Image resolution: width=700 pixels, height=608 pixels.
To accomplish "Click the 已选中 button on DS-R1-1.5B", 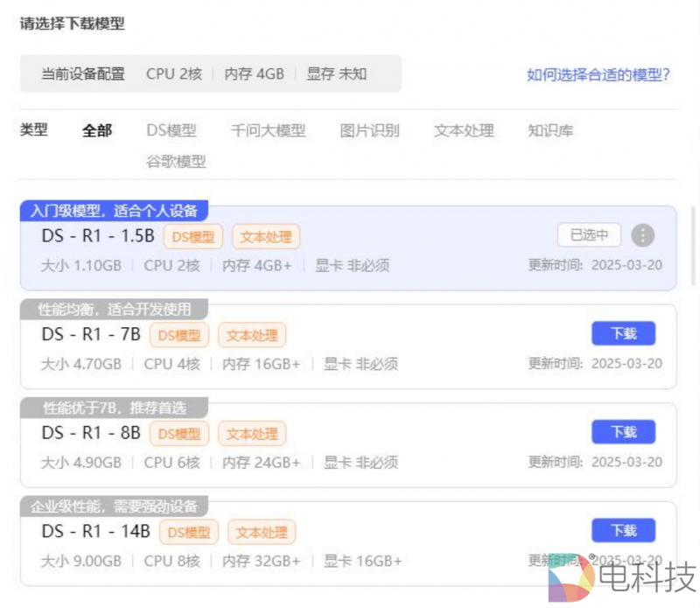I will (x=589, y=235).
